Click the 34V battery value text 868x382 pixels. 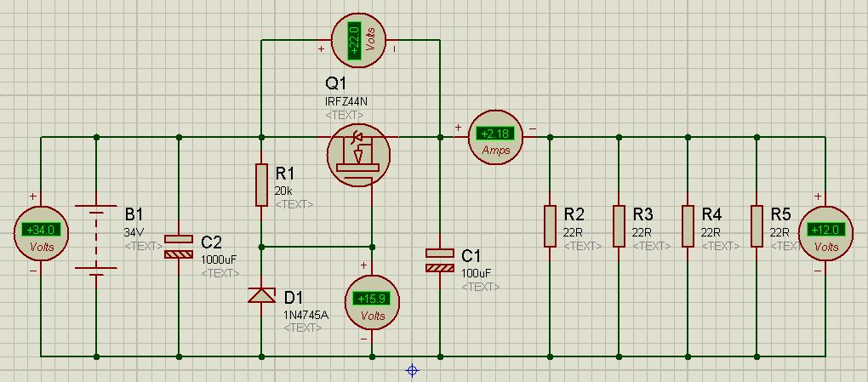tap(132, 232)
